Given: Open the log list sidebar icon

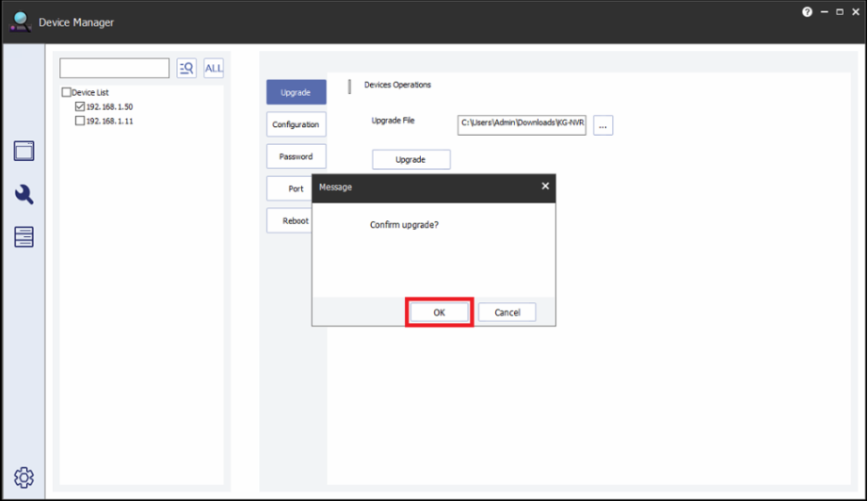Looking at the screenshot, I should tap(24, 236).
